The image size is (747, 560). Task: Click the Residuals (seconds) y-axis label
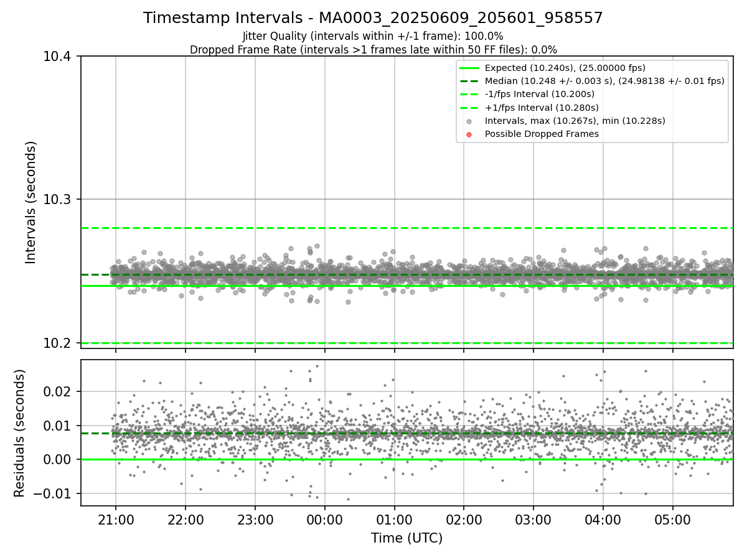click(19, 433)
